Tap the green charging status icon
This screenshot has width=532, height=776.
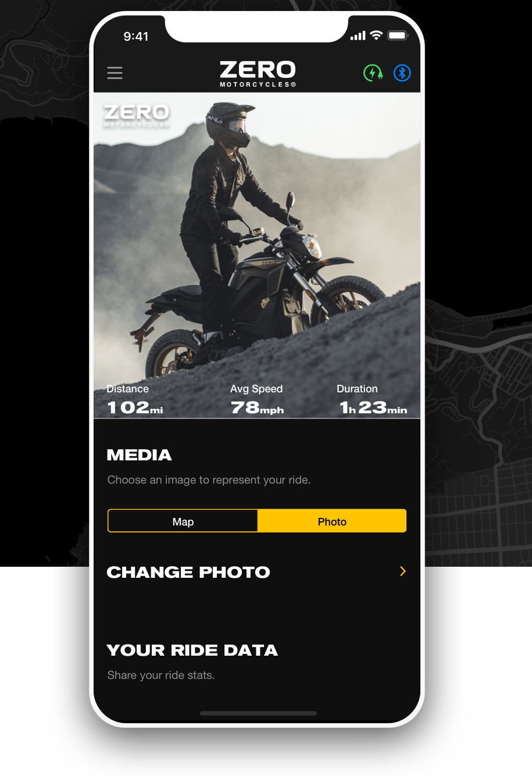tap(373, 73)
